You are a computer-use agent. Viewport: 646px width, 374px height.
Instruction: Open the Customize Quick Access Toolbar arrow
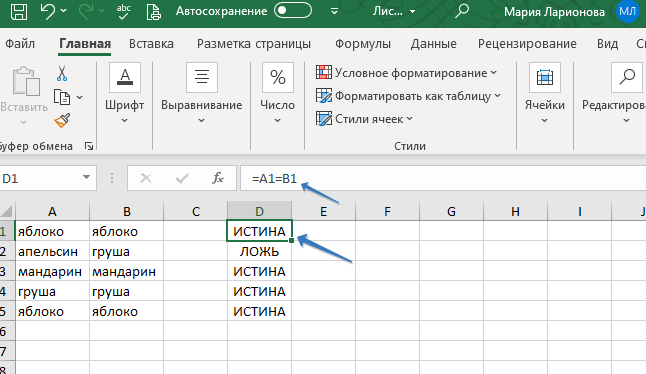coord(335,11)
